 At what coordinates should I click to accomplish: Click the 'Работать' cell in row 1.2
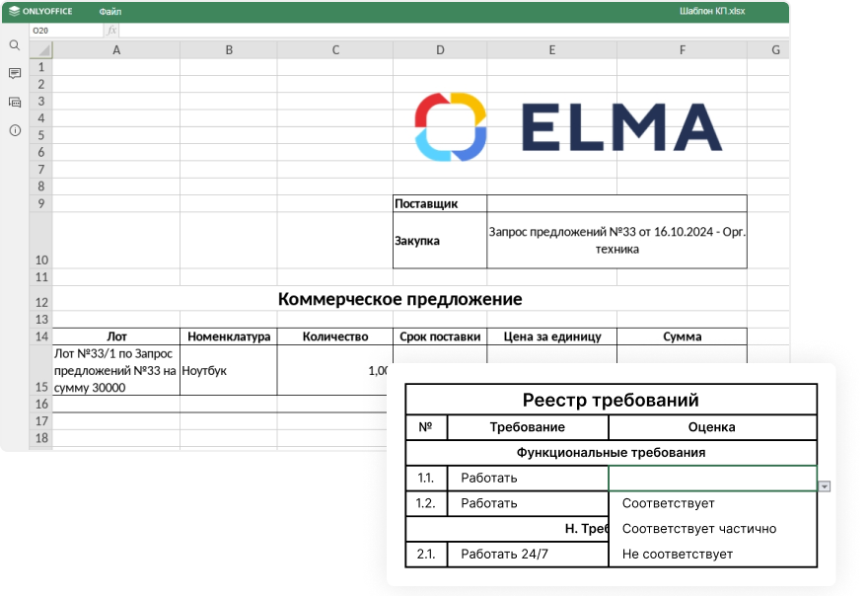pos(528,503)
